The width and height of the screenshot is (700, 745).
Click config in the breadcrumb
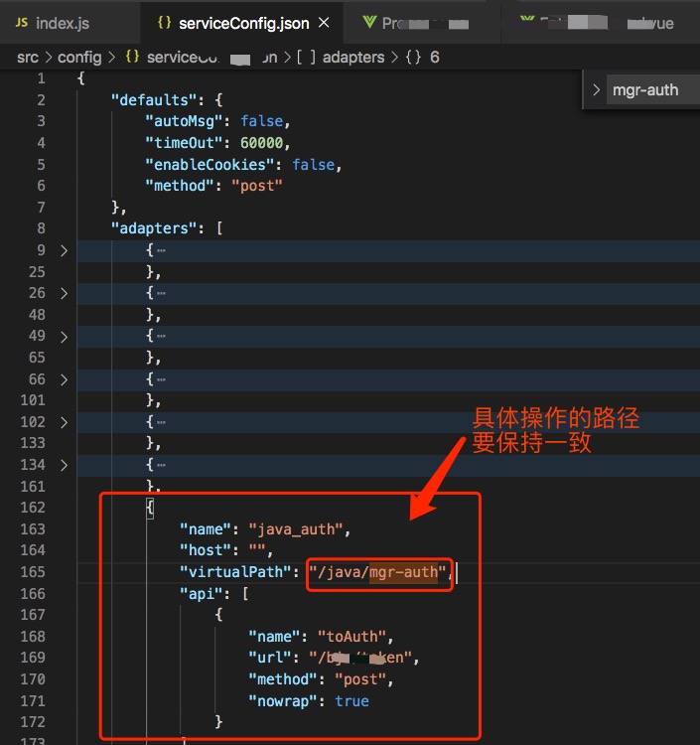[x=79, y=58]
